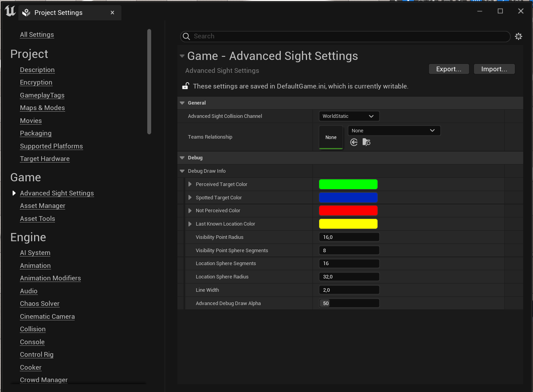Browse to asset in Content Browser icon

[x=367, y=142]
